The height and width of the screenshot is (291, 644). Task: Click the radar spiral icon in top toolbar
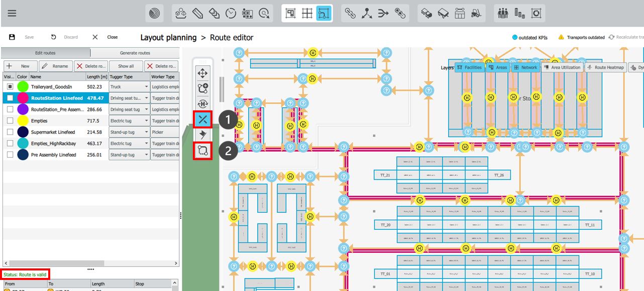[154, 14]
